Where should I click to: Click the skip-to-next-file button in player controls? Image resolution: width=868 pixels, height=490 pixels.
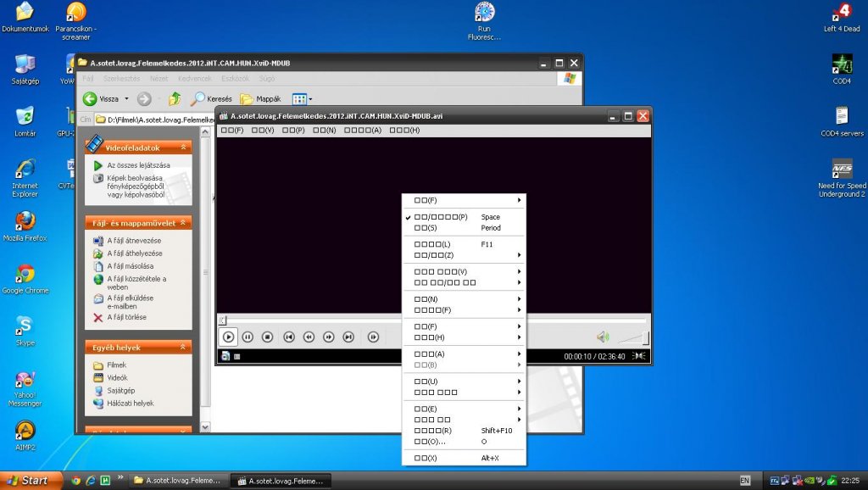(348, 337)
